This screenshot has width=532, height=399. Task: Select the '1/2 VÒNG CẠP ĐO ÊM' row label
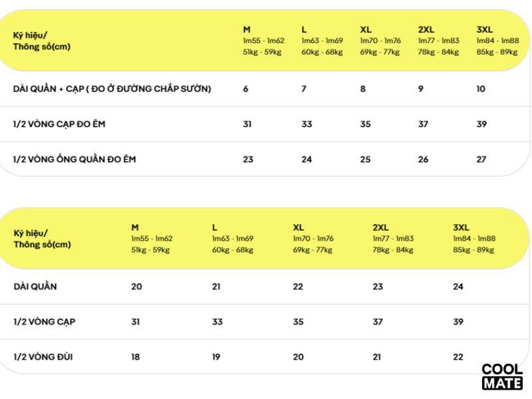[59, 124]
